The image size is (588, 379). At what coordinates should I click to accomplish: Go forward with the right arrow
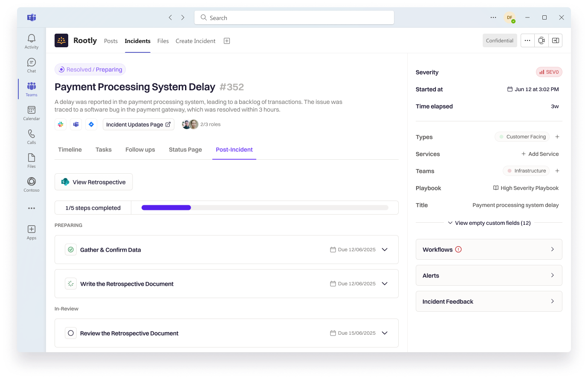(x=182, y=17)
